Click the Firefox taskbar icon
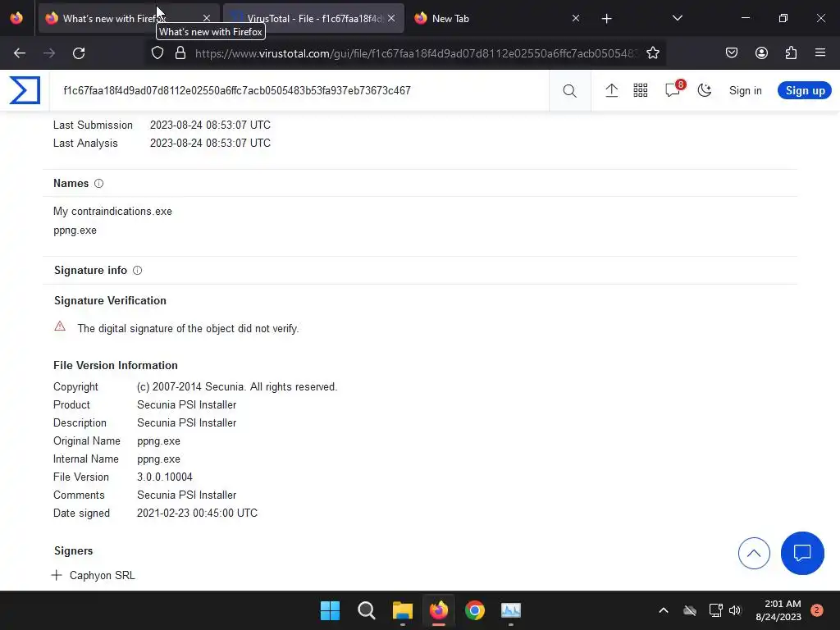 [x=438, y=610]
